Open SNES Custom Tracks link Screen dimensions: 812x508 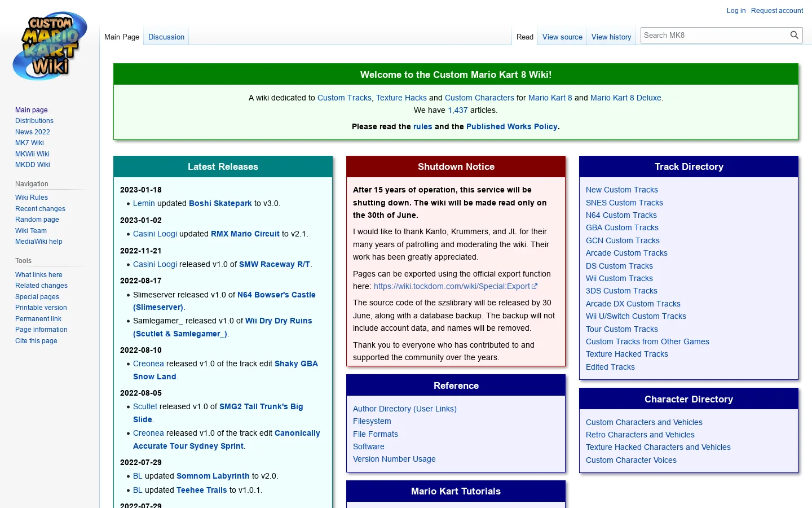click(x=624, y=203)
